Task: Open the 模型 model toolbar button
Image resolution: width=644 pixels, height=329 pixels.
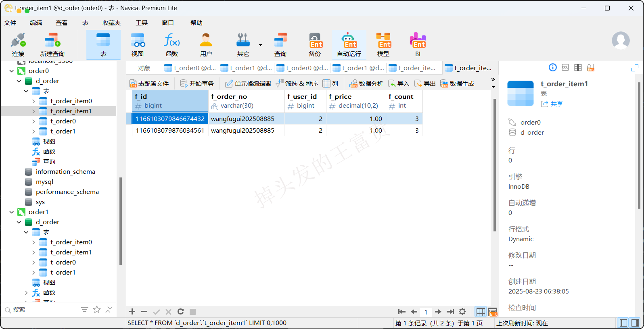Action: [x=383, y=45]
